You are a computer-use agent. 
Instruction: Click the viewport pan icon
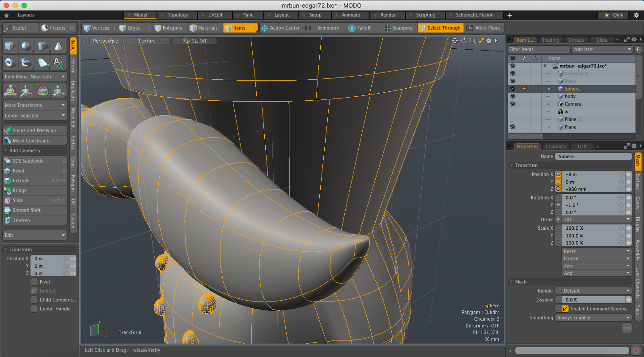pos(455,41)
